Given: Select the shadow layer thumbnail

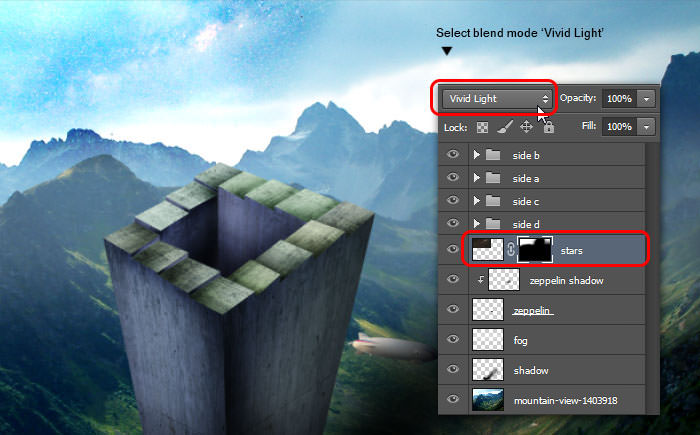Looking at the screenshot, I should (x=488, y=369).
